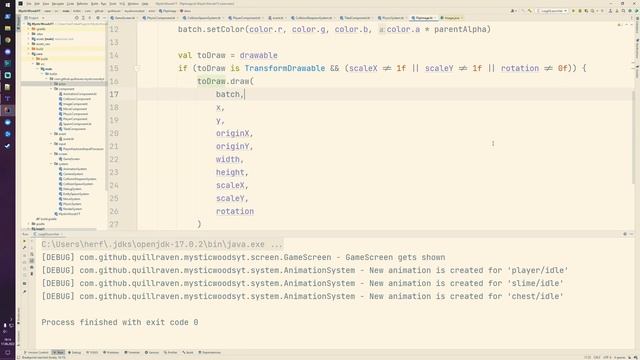Click the build hammer icon in toolbar
The height and width of the screenshot is (360, 640).
pyautogui.click(x=530, y=11)
